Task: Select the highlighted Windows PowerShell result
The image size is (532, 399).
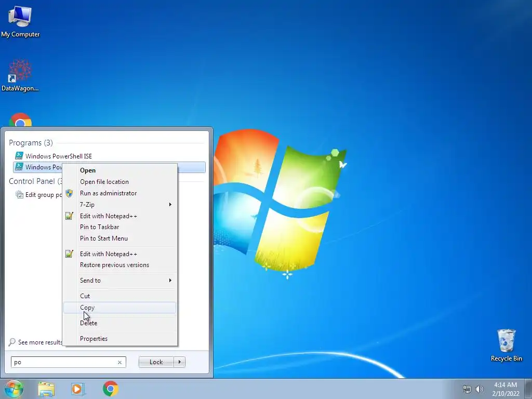Action: point(38,167)
